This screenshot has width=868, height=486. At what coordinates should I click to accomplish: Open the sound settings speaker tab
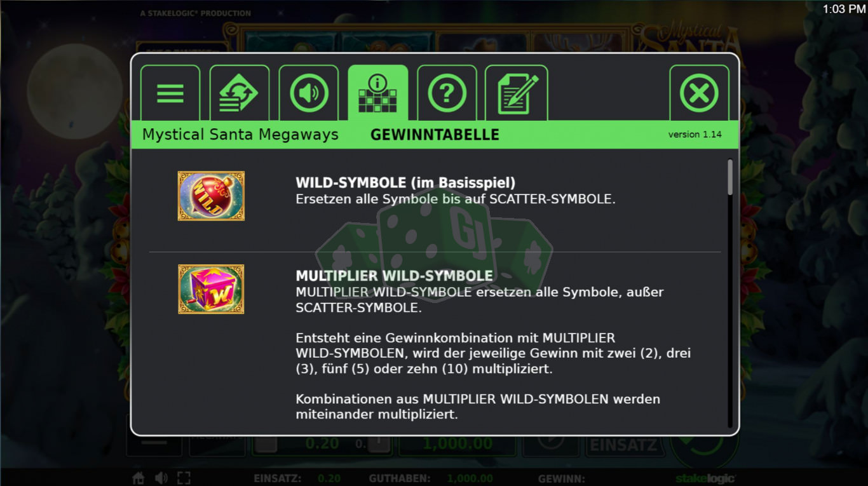click(309, 93)
